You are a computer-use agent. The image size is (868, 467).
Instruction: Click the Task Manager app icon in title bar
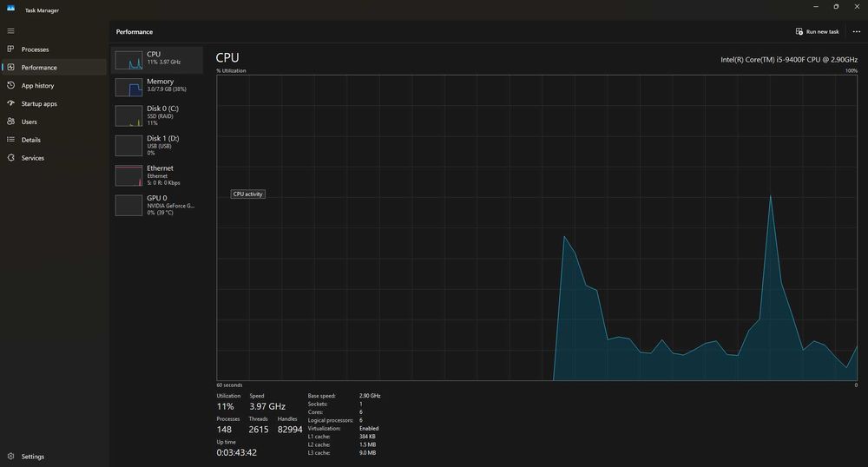10,9
